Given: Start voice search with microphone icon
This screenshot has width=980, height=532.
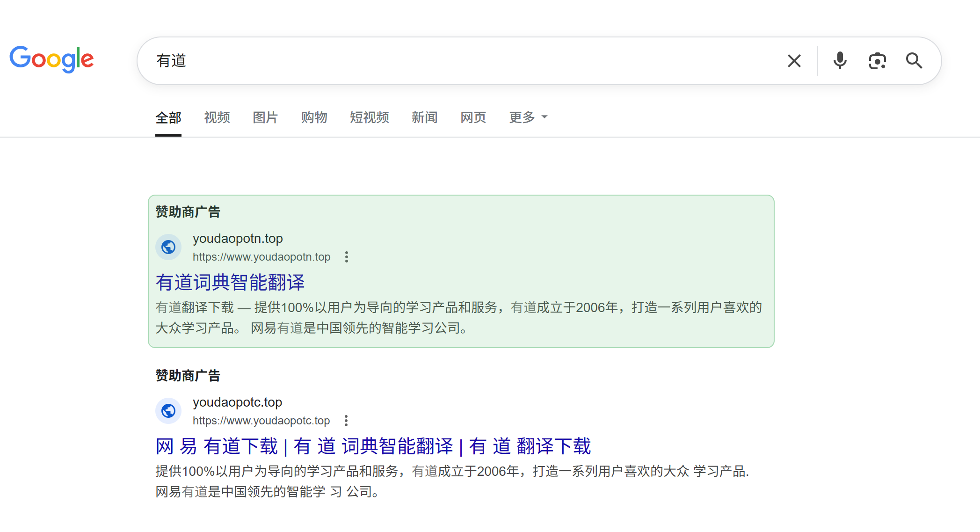Looking at the screenshot, I should pyautogui.click(x=840, y=61).
